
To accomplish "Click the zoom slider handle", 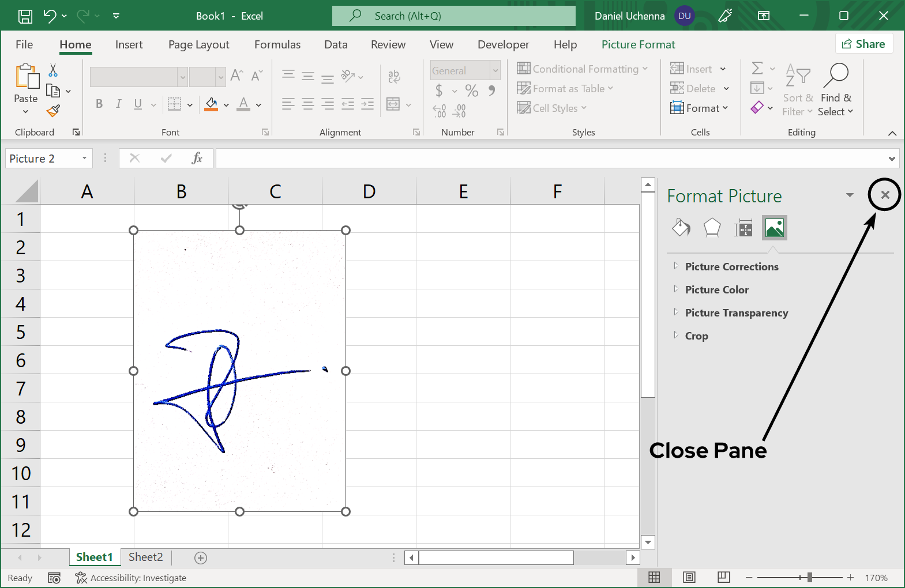I will 810,577.
